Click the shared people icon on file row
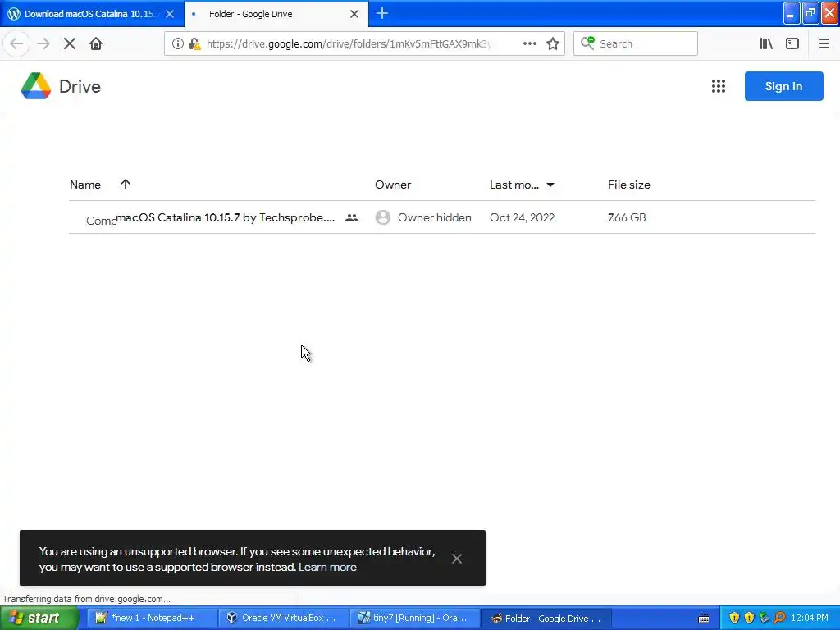This screenshot has height=630, width=840. pyautogui.click(x=352, y=217)
